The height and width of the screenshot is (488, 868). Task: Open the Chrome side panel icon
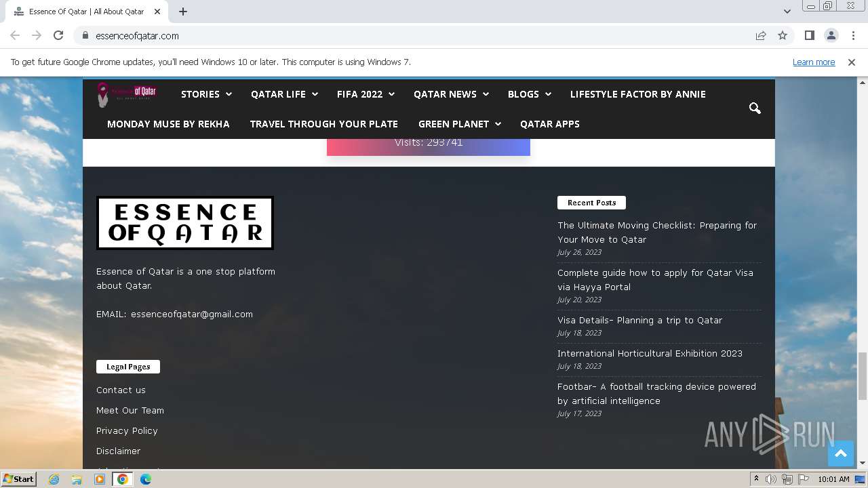click(809, 35)
